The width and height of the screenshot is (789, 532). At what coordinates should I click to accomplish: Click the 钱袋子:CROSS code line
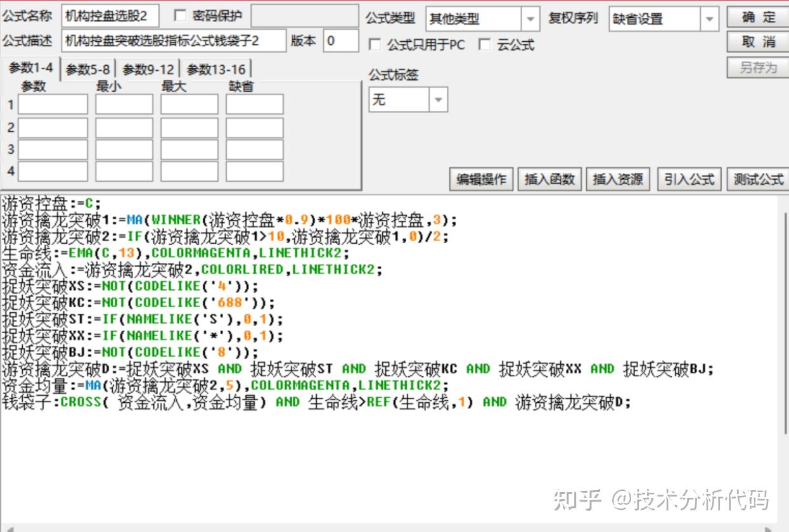(317, 402)
